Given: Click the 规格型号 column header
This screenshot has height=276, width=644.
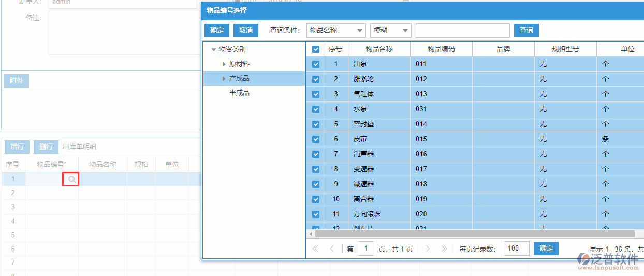Looking at the screenshot, I should click(565, 49).
